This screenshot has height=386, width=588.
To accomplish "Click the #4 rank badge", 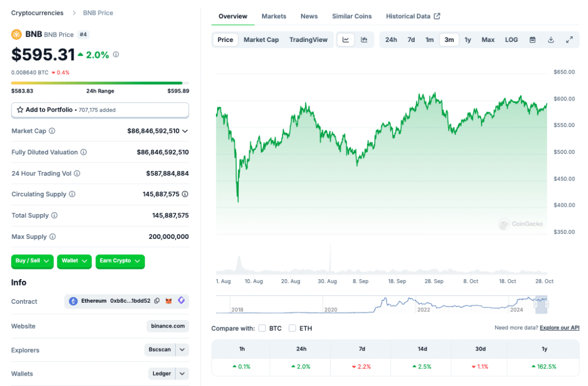I will point(83,34).
